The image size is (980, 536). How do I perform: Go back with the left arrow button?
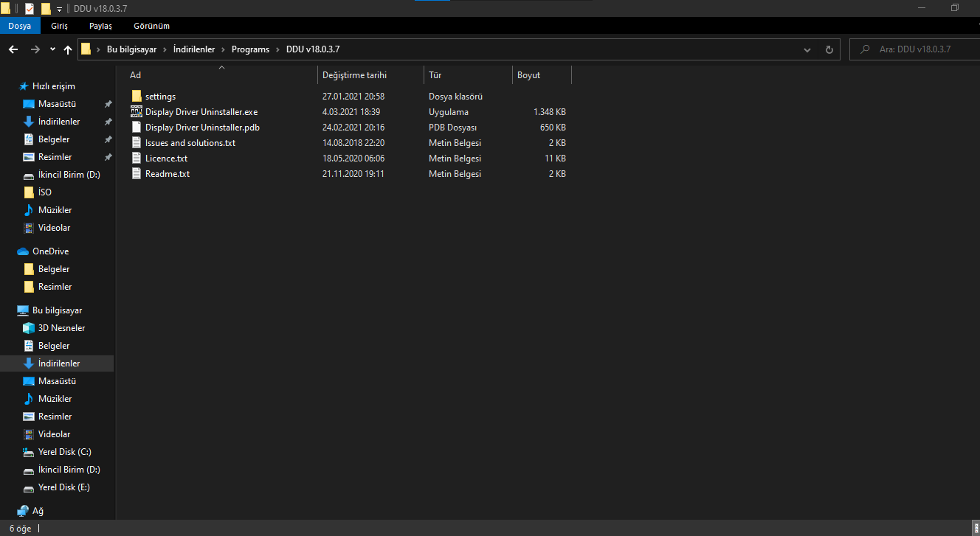coord(13,49)
